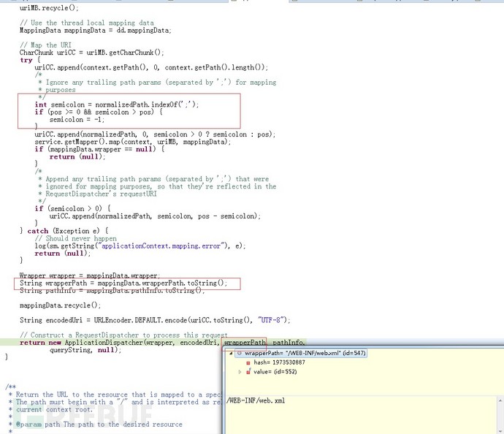Click the 'String encodedUri = URLEncoder.DEFAULT.encode' line
The image size is (504, 434).
click(155, 320)
